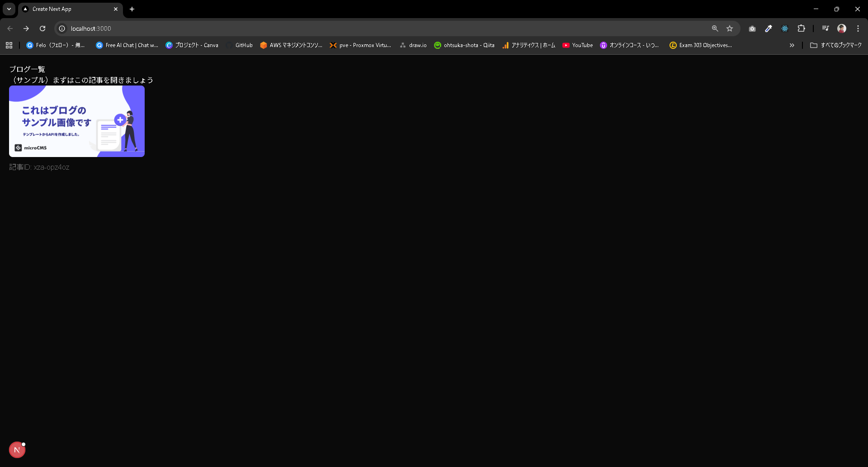868x467 pixels.
Task: Click the browser back arrow
Action: (10, 29)
